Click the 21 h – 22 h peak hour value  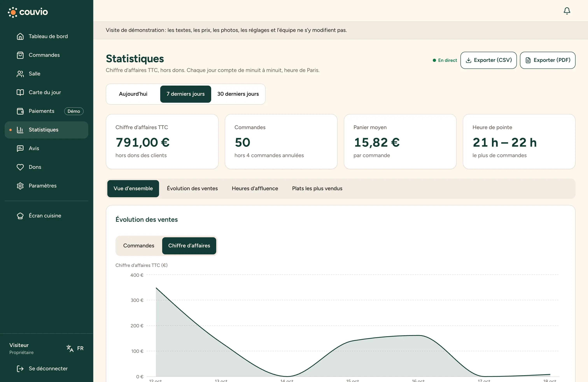tap(505, 142)
